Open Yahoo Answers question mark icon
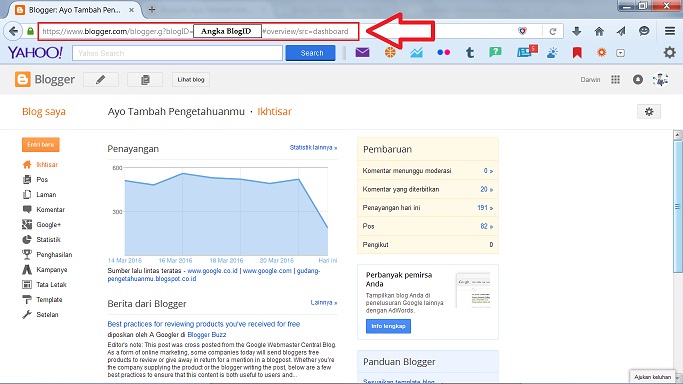This screenshot has width=683, height=384. [495, 53]
